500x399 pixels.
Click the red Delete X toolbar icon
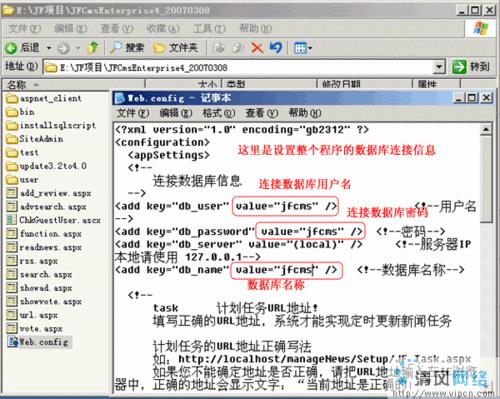(x=257, y=48)
